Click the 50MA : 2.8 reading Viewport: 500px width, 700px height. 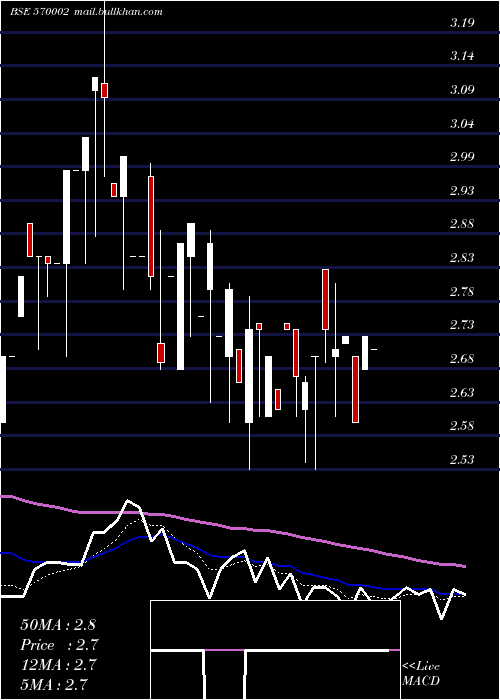[58, 625]
